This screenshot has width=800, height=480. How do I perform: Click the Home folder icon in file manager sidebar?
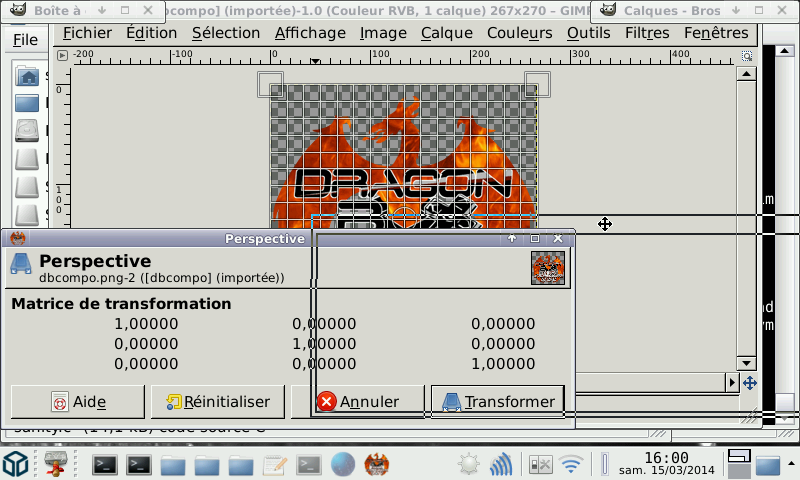pos(28,77)
